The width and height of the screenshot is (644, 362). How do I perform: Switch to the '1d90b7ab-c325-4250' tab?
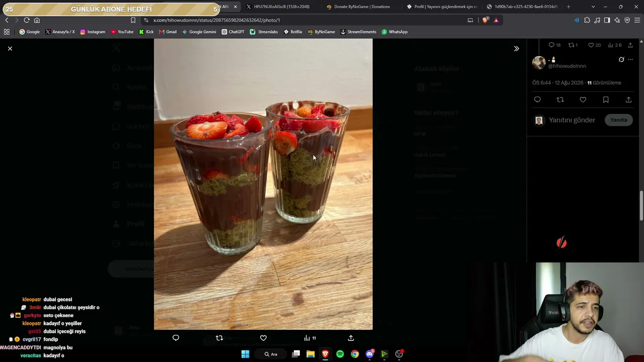click(522, 7)
